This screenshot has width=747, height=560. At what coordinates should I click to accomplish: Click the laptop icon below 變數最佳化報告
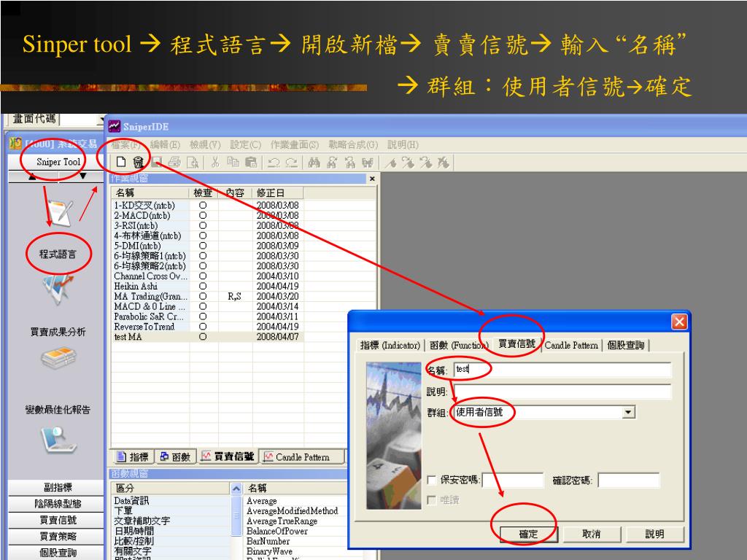[x=58, y=439]
